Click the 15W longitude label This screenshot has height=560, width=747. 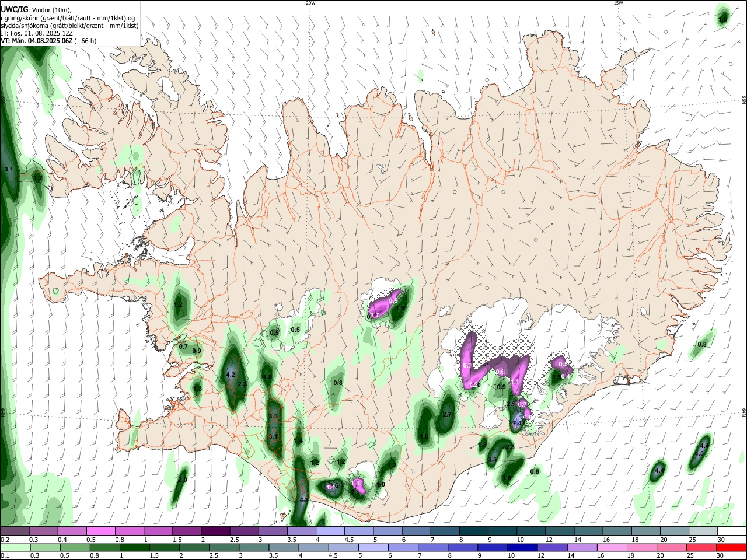click(x=618, y=3)
